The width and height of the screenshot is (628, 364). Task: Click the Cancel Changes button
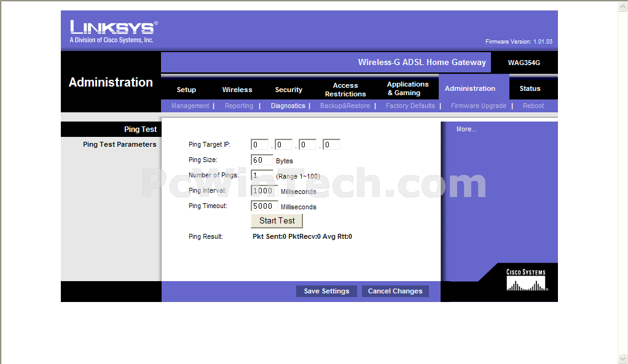tap(395, 291)
